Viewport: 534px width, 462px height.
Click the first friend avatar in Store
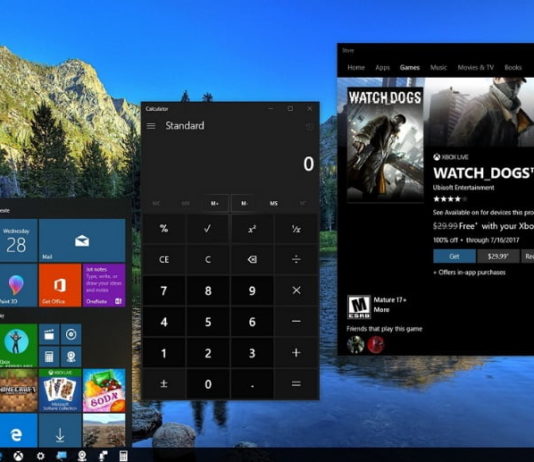pos(356,345)
